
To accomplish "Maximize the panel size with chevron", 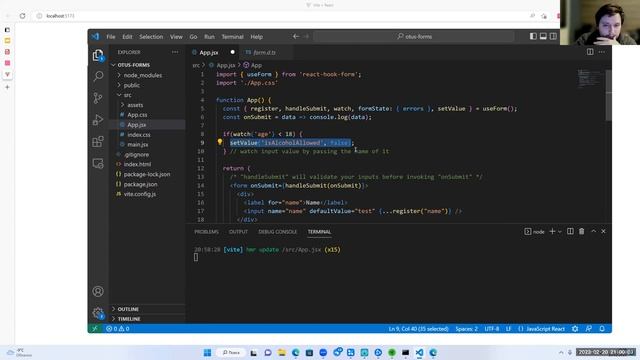I will click(x=593, y=231).
